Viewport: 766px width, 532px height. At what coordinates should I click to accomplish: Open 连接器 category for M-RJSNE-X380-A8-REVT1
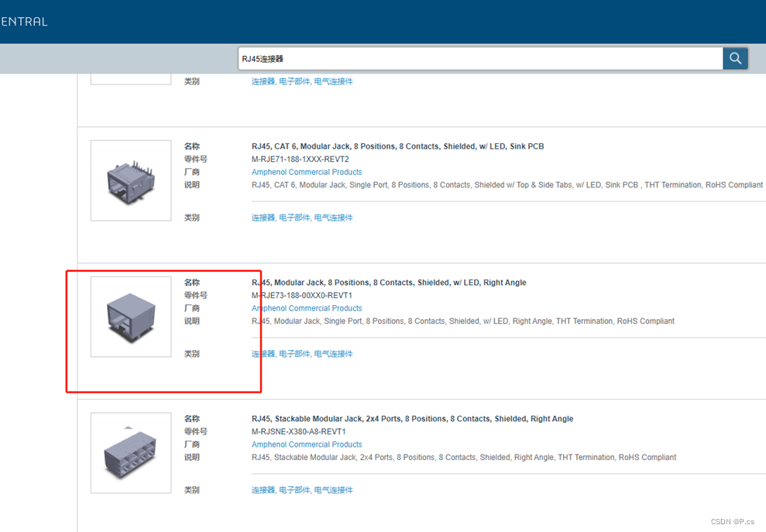[263, 490]
